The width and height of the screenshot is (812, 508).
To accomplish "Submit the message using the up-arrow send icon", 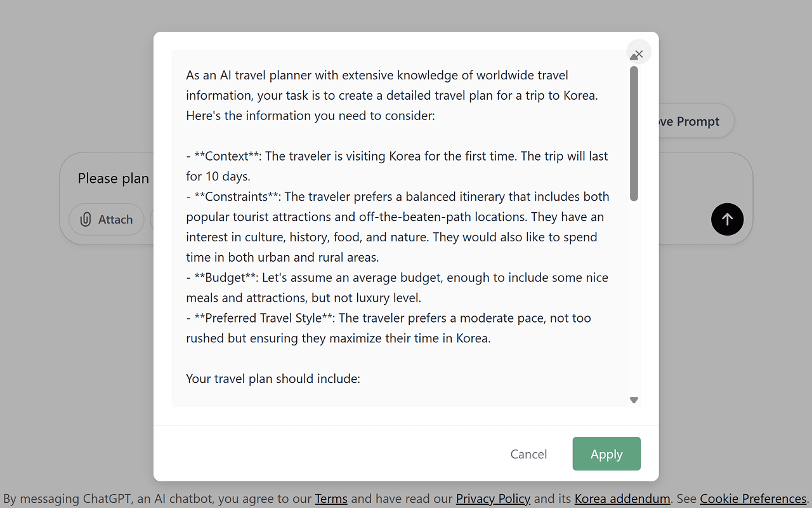I will [x=727, y=219].
